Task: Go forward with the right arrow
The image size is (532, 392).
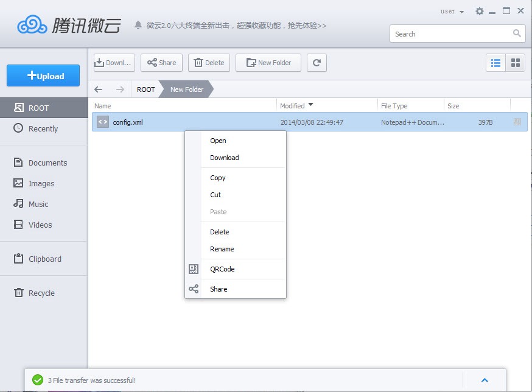Action: click(x=120, y=89)
